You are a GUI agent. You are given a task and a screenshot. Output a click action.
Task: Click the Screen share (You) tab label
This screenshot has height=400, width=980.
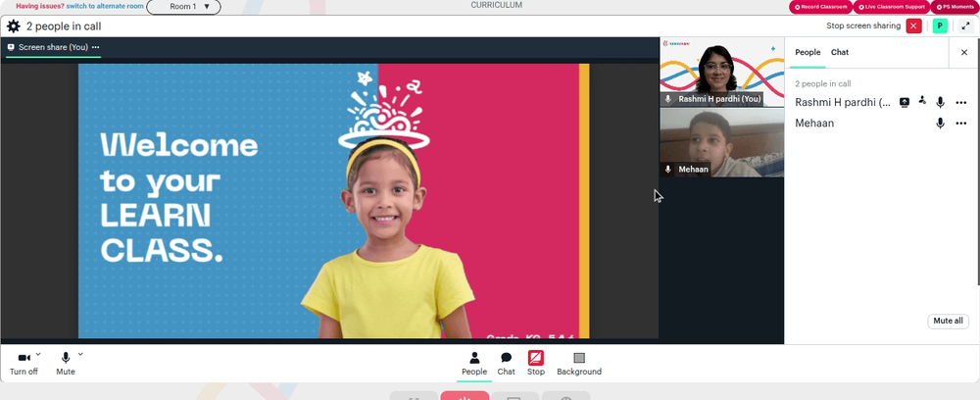pos(53,47)
